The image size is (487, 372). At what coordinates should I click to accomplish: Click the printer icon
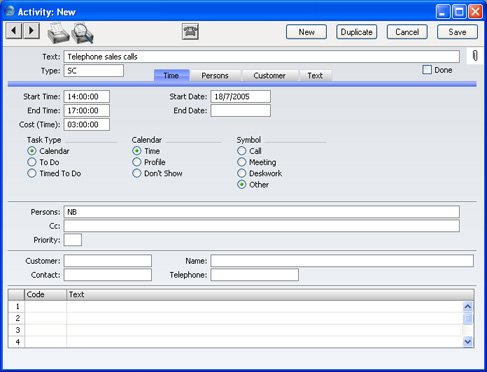coord(58,33)
